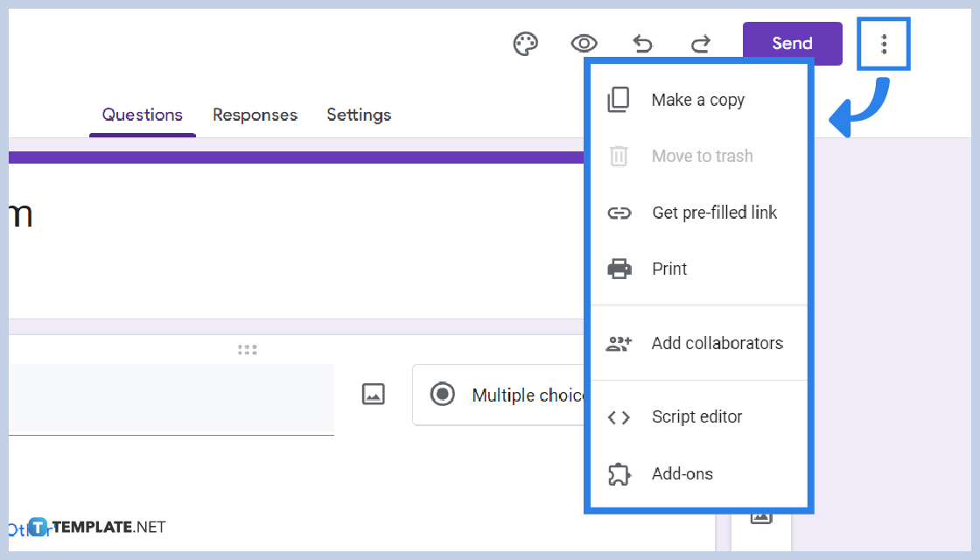Screen dimensions: 980x560
Task: Click the Make a copy icon
Action: [x=619, y=100]
